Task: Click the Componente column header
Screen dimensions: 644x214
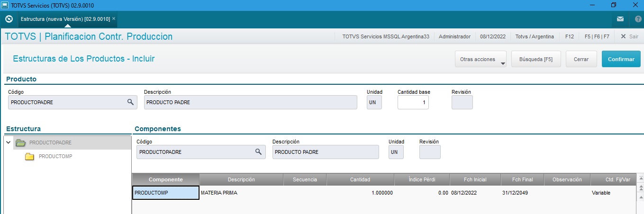Action: 165,179
